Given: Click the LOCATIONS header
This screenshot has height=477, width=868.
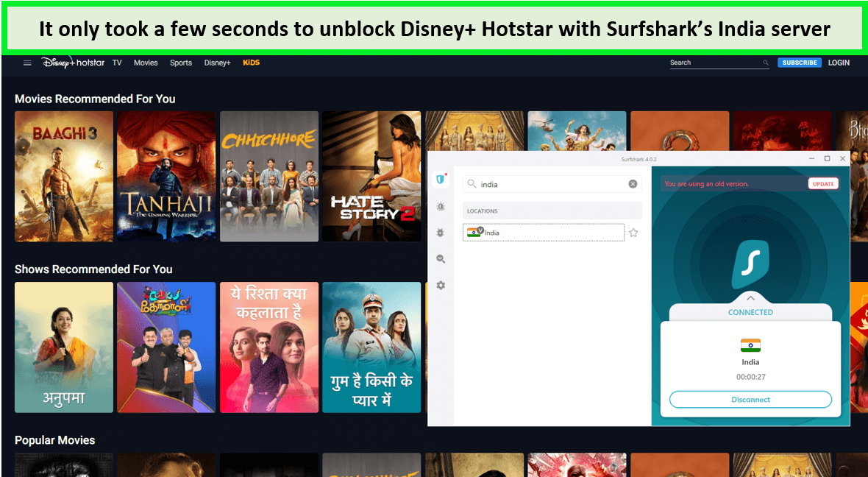Looking at the screenshot, I should tap(552, 211).
